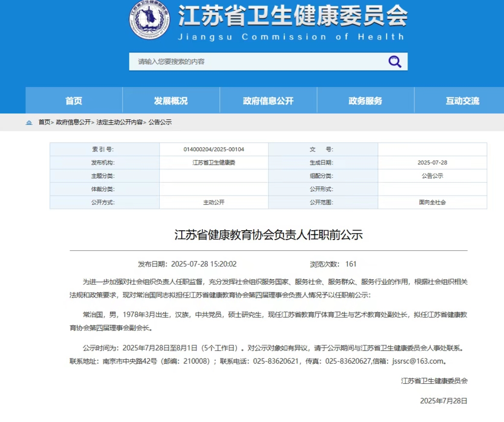Click the article title 江苏省健康教育协会负责人任职前公示
The height and width of the screenshot is (422, 504).
[x=268, y=235]
